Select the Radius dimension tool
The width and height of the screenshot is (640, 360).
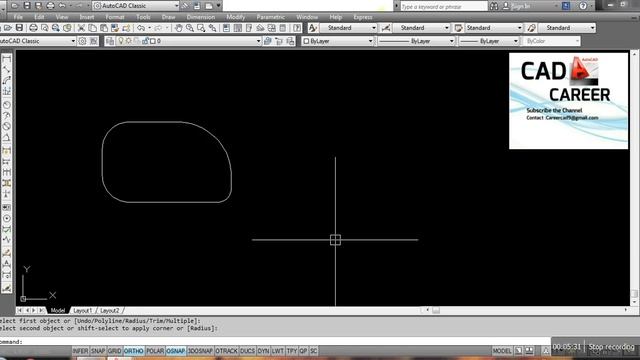7,105
